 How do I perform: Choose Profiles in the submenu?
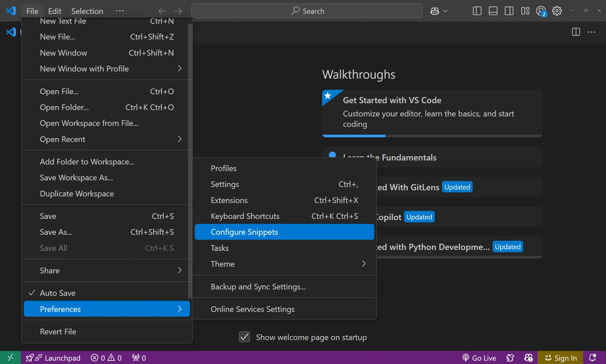pos(284,168)
